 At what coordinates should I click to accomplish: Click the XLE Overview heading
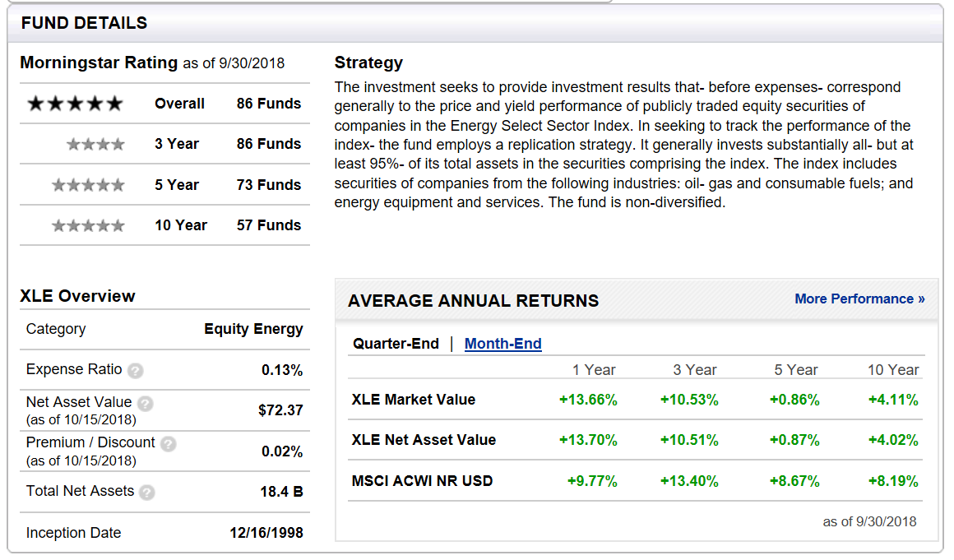click(x=78, y=295)
